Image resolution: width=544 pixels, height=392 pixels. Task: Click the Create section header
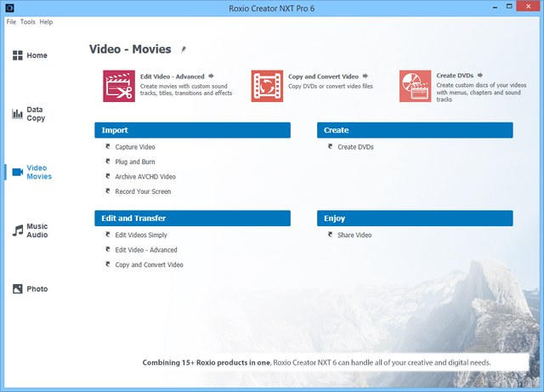415,130
